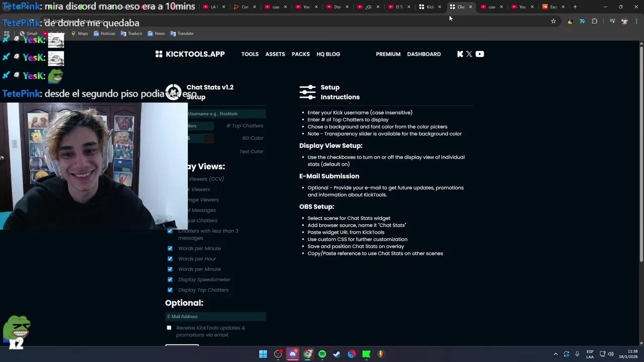Open the Translate bookmark
644x362 pixels.
182,33
